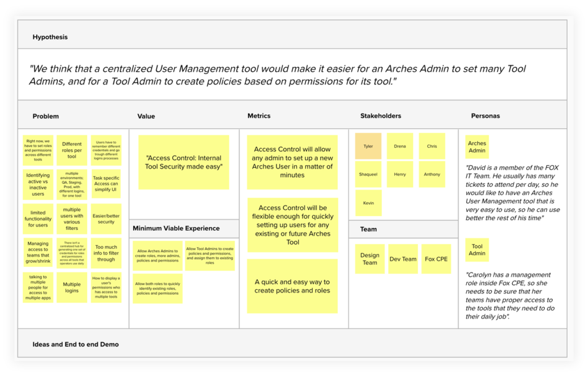
Task: Click the Shaqueel sticky note
Action: click(368, 174)
